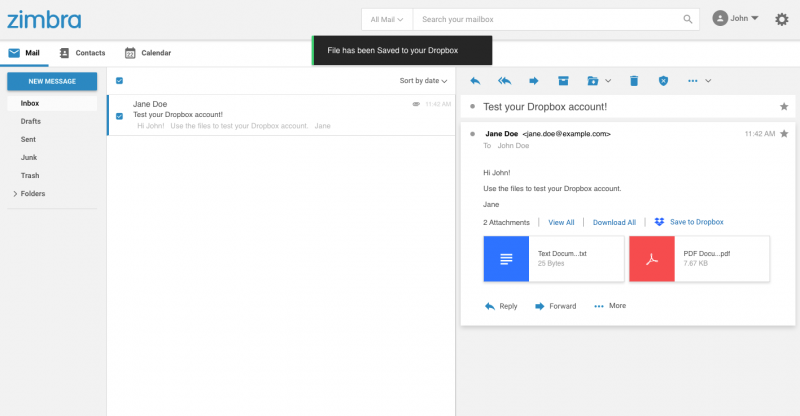Toggle the select-all messages checkbox
800x416 pixels.
click(119, 81)
